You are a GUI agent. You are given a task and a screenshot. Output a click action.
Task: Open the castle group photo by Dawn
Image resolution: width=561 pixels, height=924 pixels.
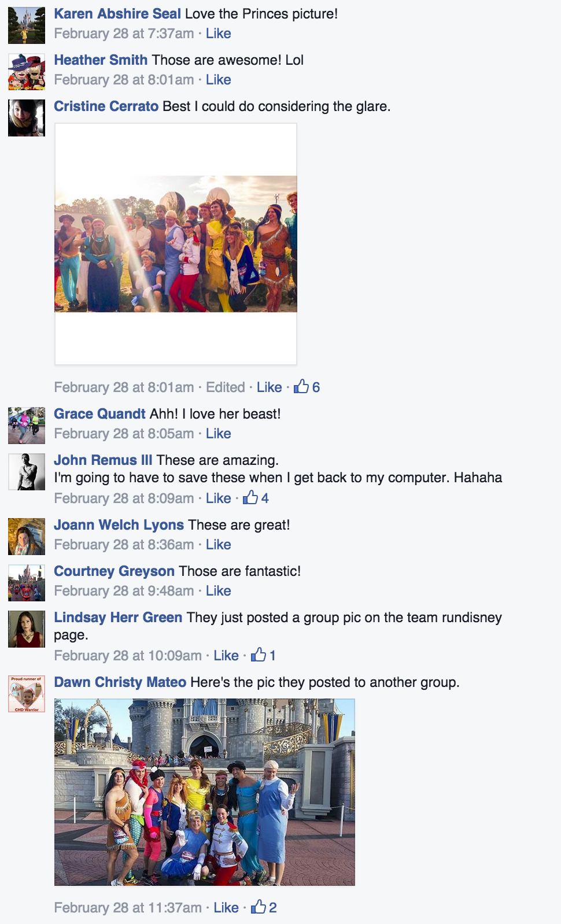point(205,792)
